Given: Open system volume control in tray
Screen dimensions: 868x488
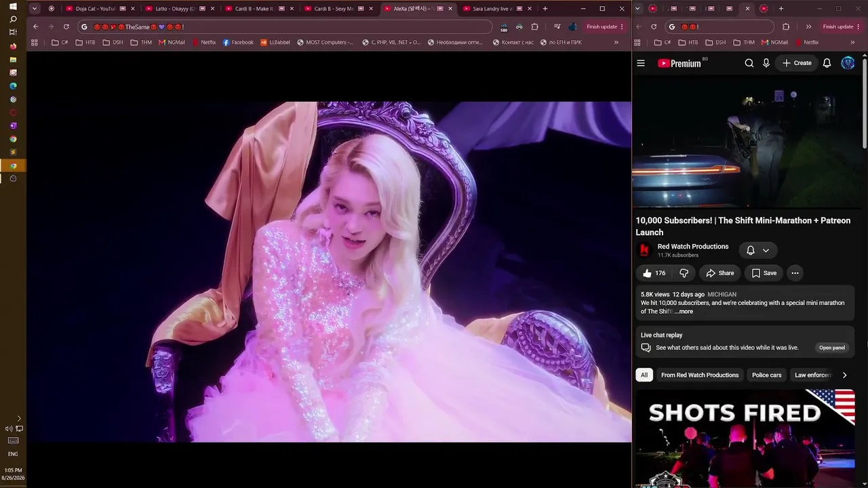Looking at the screenshot, I should coord(8,428).
